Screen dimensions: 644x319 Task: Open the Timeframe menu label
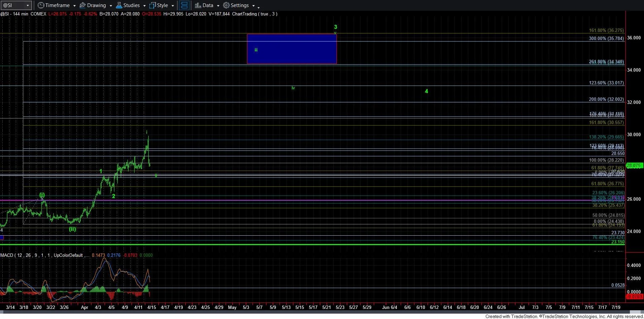[58, 5]
